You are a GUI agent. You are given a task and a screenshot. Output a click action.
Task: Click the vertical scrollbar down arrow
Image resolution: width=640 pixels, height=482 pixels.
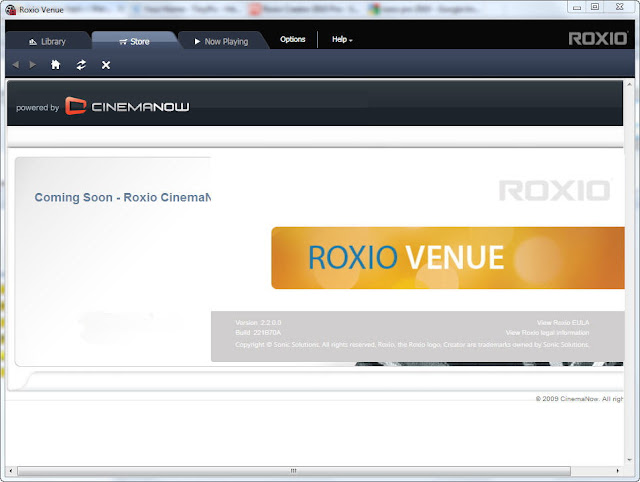pos(629,460)
